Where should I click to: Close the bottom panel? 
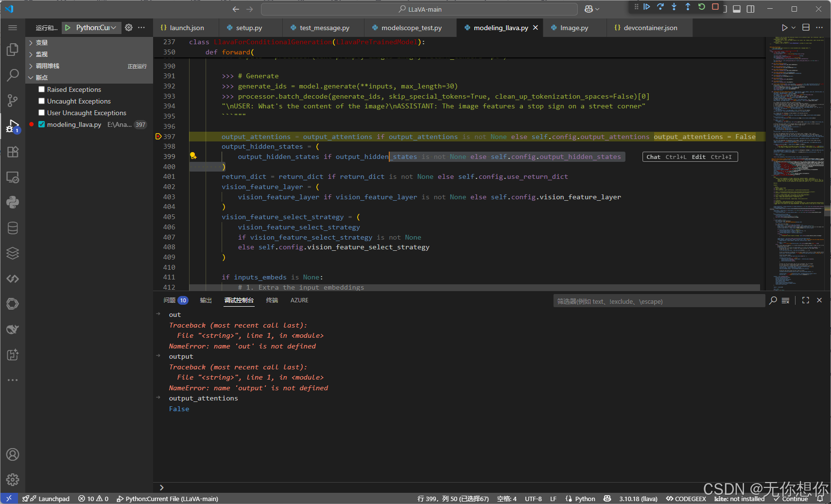point(819,300)
